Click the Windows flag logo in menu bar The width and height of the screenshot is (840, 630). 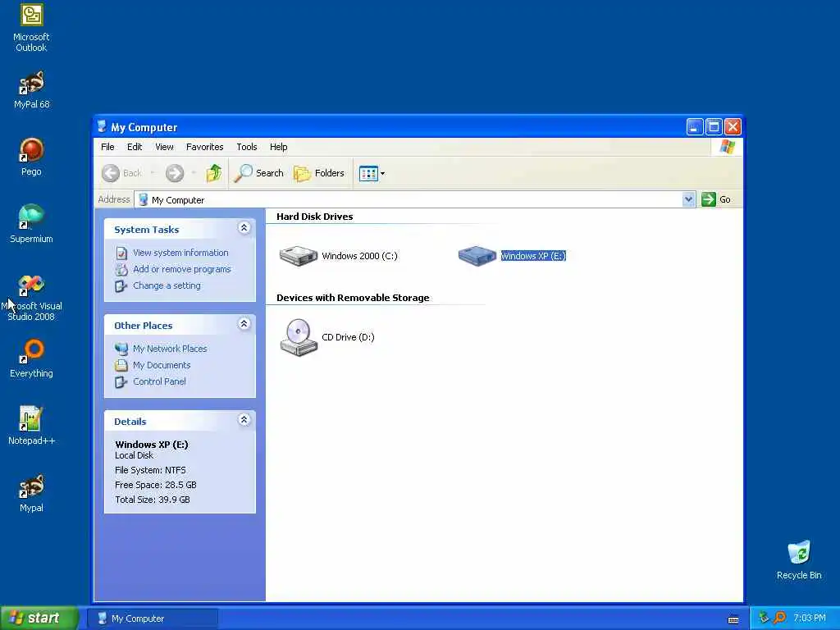point(727,147)
